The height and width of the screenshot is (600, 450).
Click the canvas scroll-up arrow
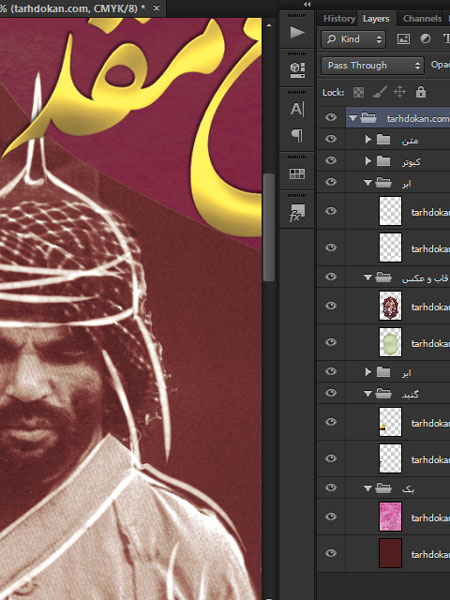269,26
